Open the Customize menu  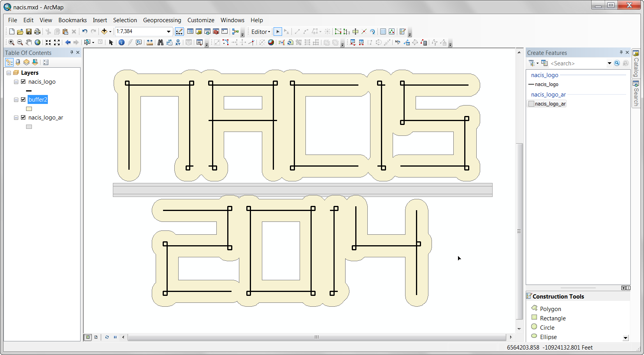pos(201,20)
